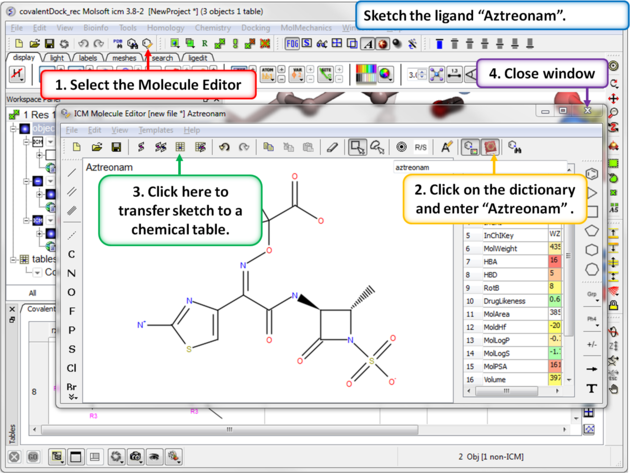Screen dimensions: 630x473
Task: Select the text T tool
Action: click(x=592, y=388)
